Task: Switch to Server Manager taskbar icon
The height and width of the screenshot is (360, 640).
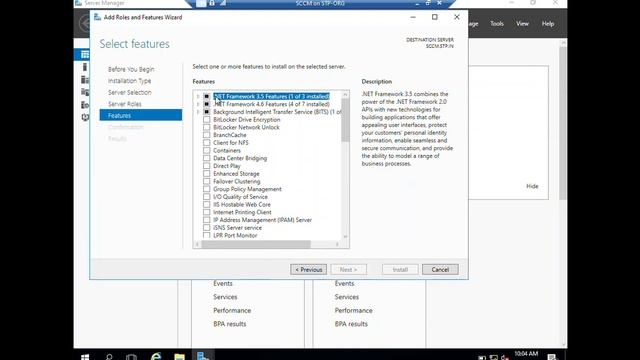Action: coord(202,356)
